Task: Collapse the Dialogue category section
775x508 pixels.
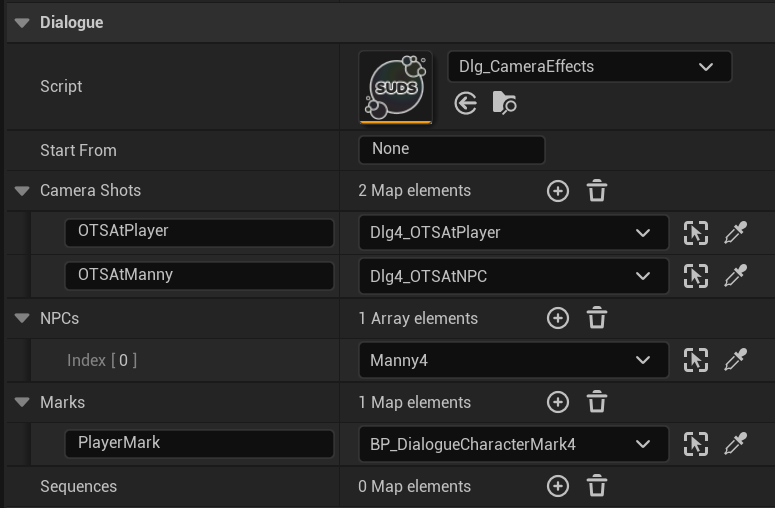Action: (22, 22)
